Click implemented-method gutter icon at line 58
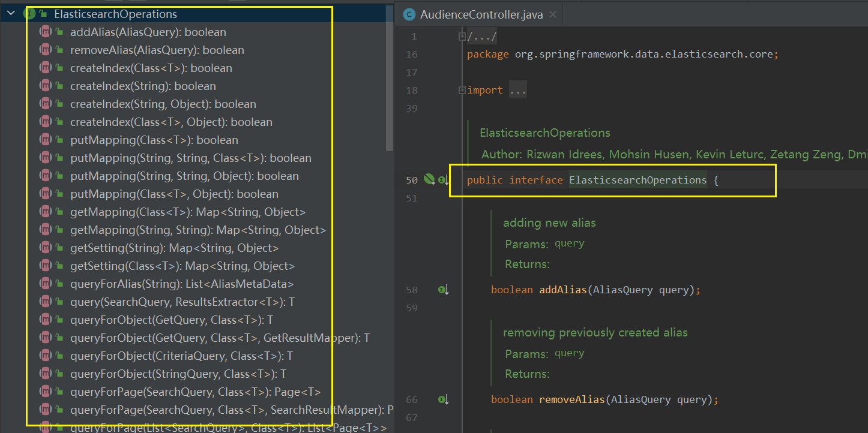Screen dimensions: 868x433 [443, 290]
